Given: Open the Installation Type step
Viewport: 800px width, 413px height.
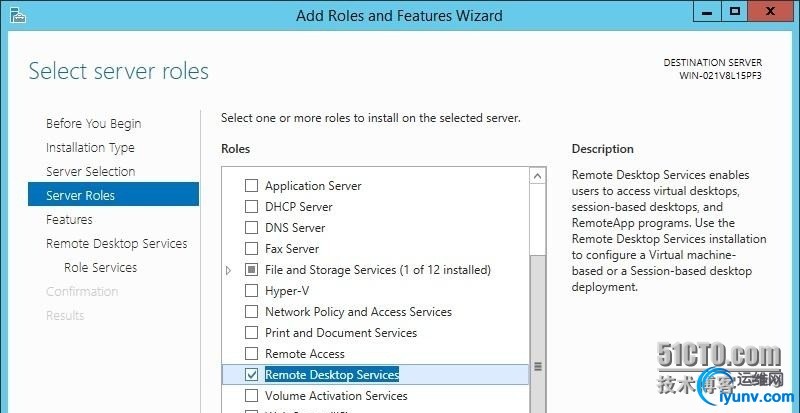Looking at the screenshot, I should [90, 148].
